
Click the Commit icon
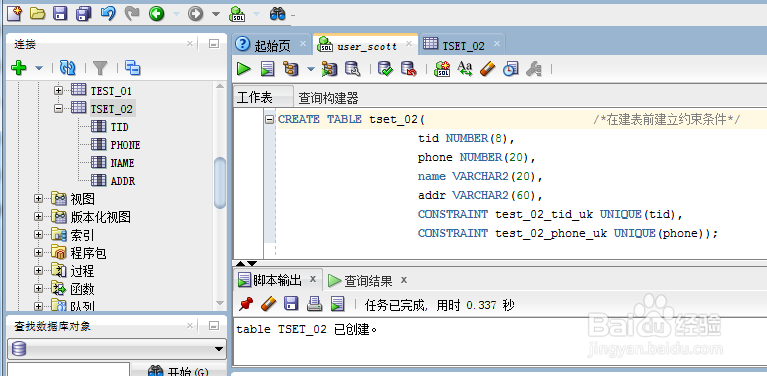coord(385,69)
